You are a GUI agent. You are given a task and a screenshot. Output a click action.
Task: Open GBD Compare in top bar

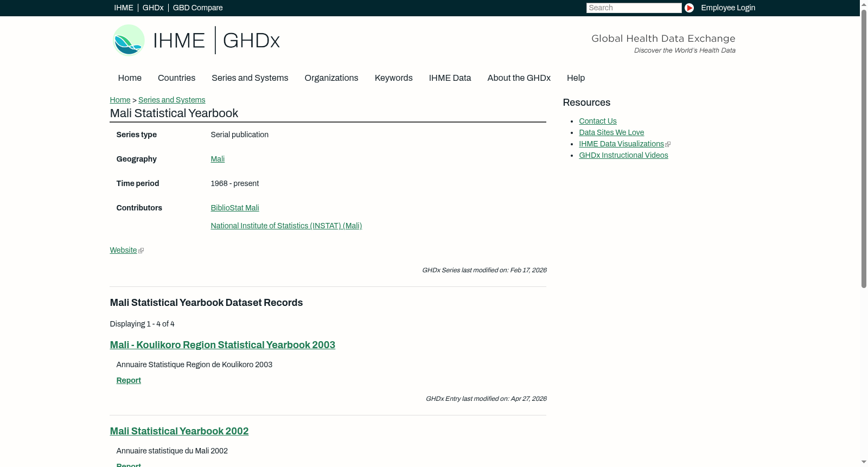[x=198, y=8]
